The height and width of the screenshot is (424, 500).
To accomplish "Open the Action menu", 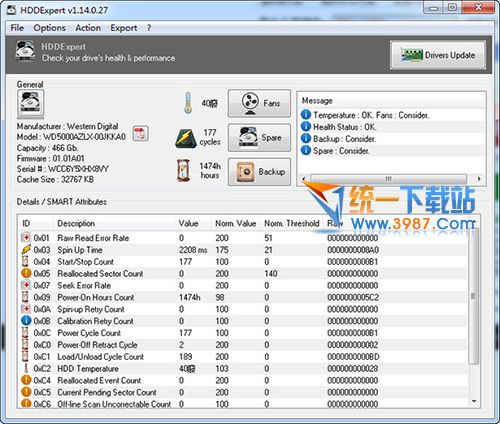I will (88, 28).
